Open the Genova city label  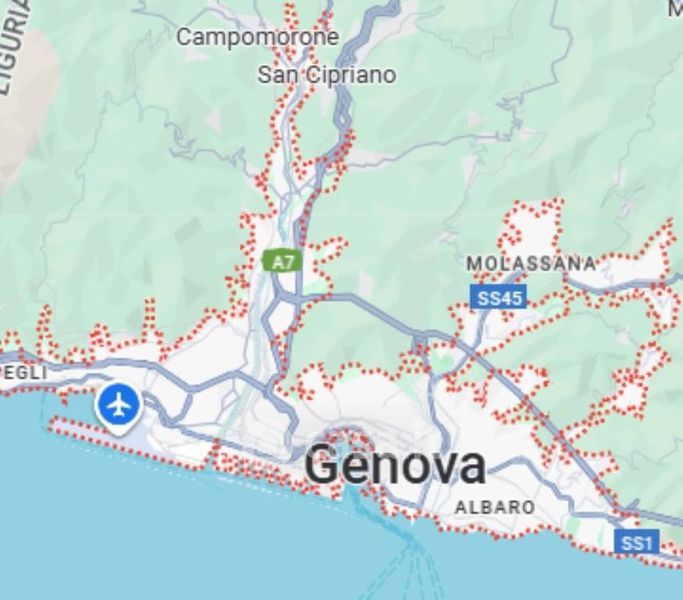tap(395, 465)
